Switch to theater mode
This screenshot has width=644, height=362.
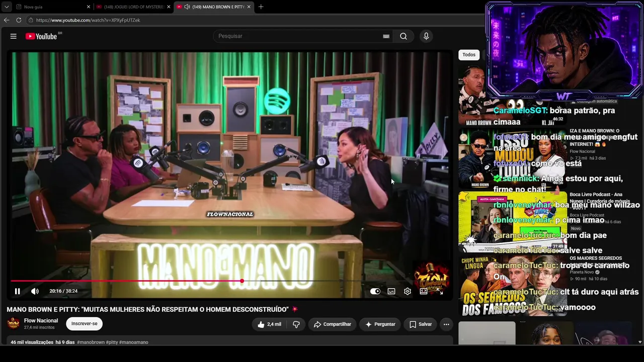click(x=424, y=291)
